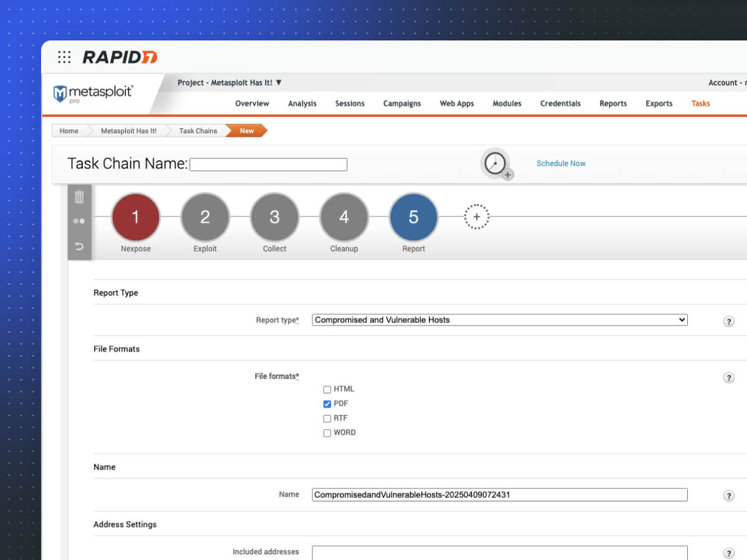Click the Schedule Now link
The width and height of the screenshot is (747, 560).
[x=561, y=164]
